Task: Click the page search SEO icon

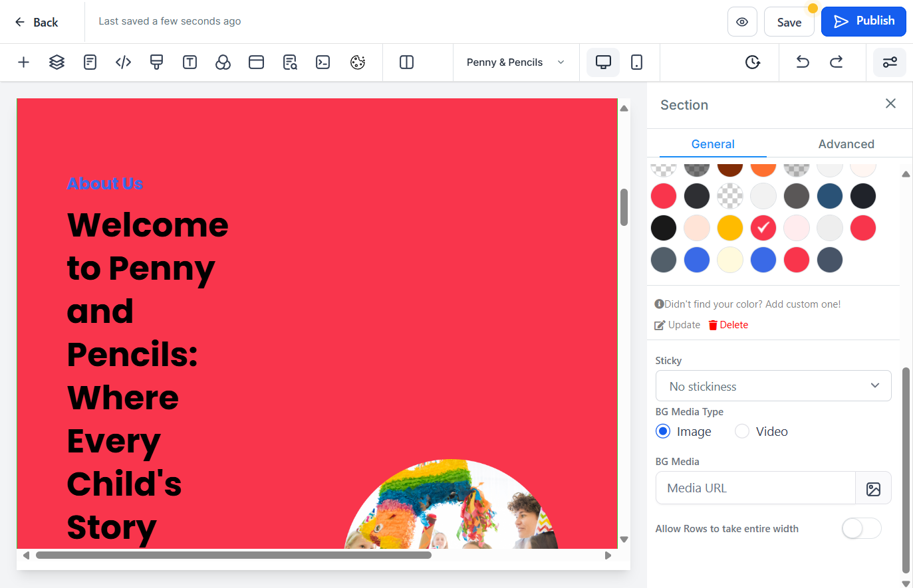Action: [290, 62]
